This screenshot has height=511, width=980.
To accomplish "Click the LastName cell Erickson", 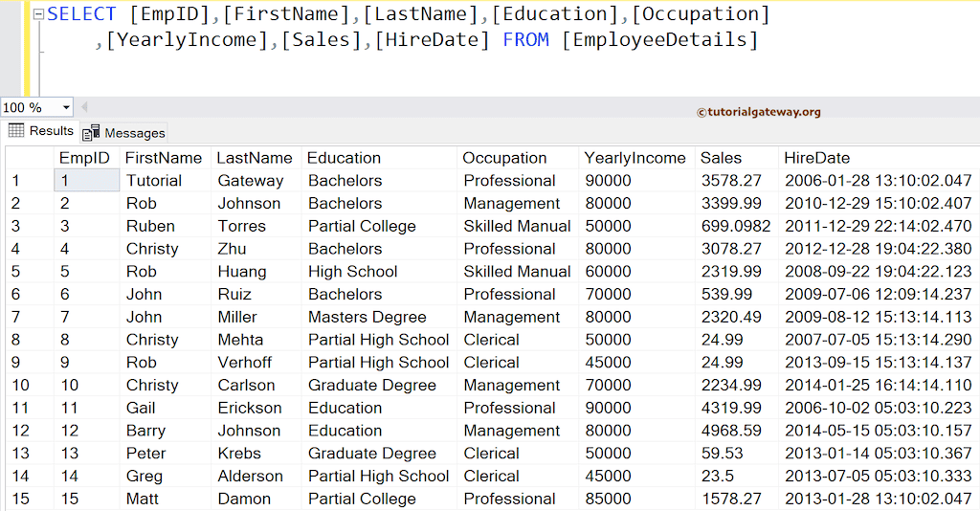I will click(x=256, y=408).
